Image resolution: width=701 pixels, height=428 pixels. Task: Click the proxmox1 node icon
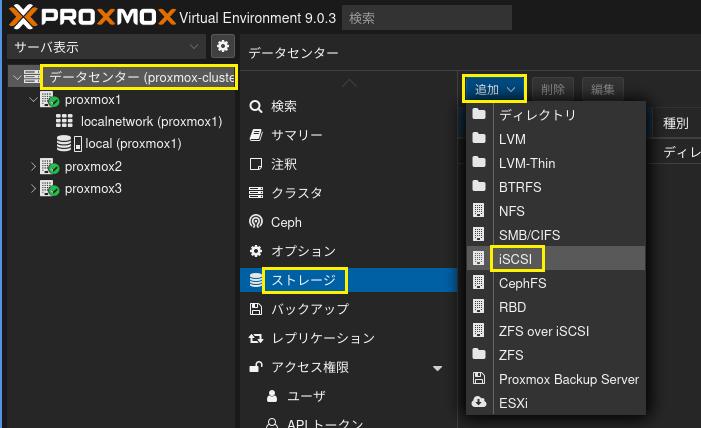pos(49,99)
